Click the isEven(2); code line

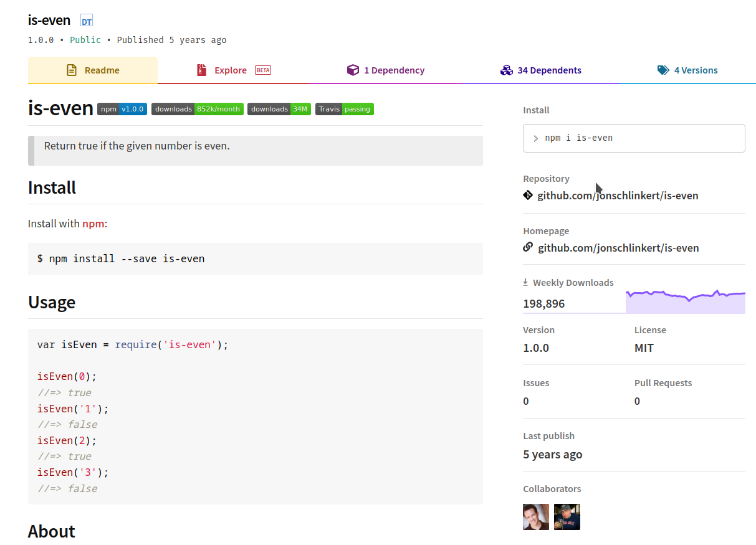[67, 440]
